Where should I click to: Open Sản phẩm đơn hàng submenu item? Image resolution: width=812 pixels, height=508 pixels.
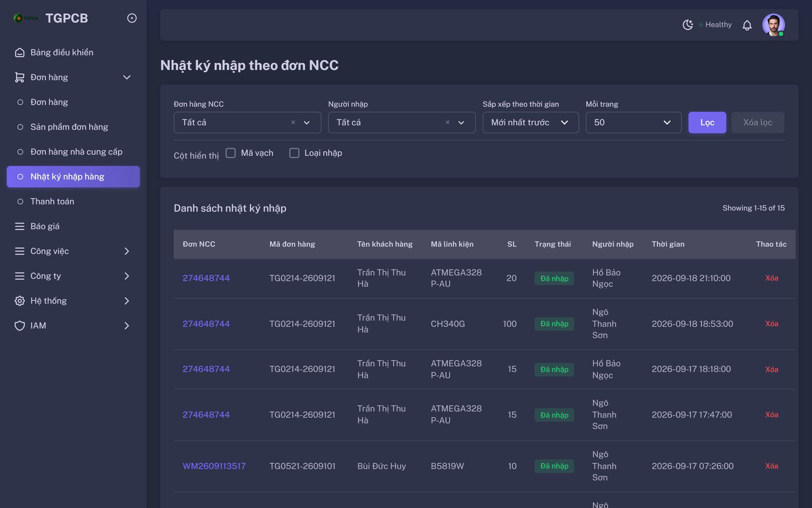coord(73,127)
